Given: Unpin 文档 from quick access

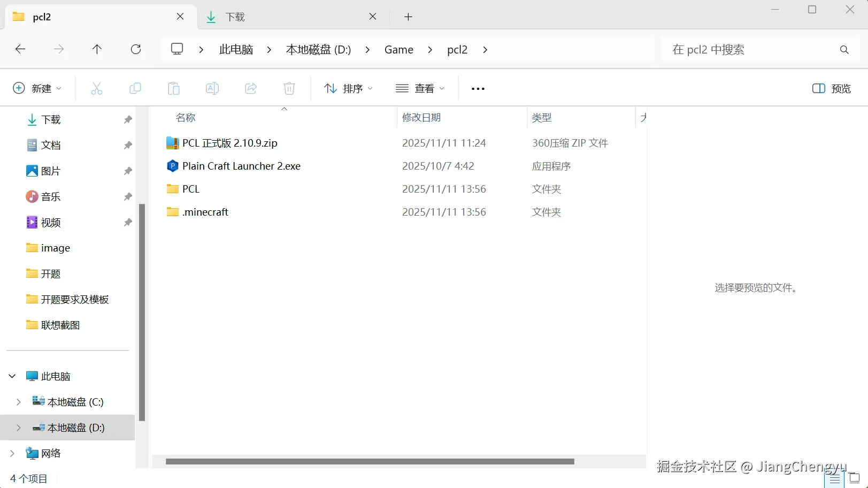Looking at the screenshot, I should 128,145.
